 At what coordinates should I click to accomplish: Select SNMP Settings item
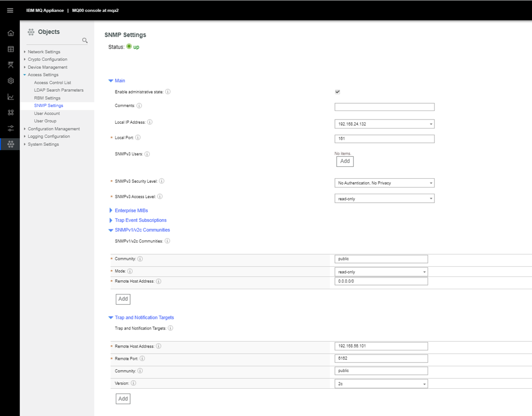[x=48, y=106]
